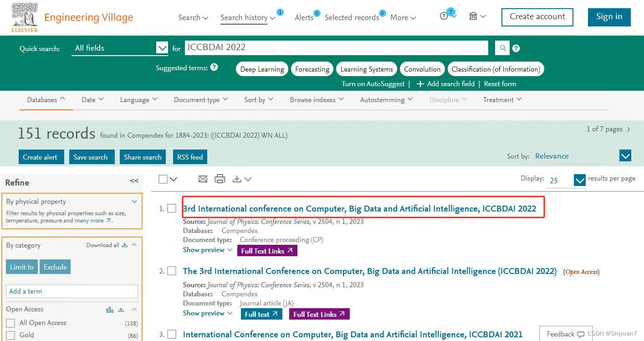Click the magnifier search submit icon
This screenshot has height=341, width=644.
point(502,48)
